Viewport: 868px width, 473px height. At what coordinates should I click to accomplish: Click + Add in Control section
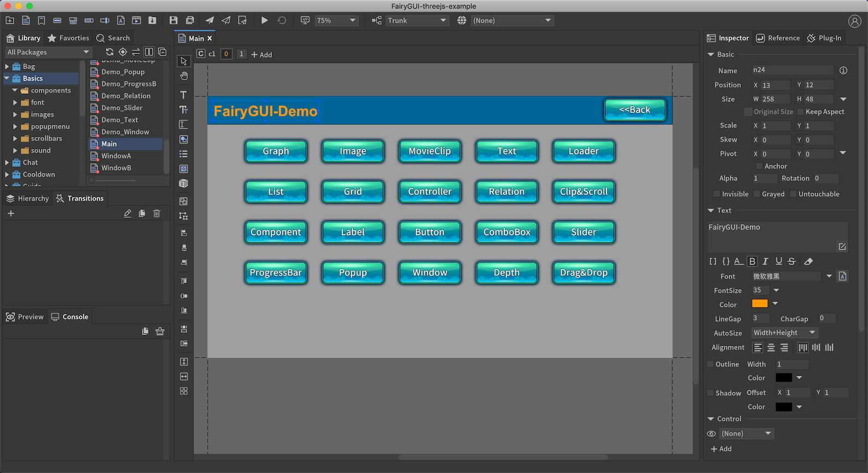pos(721,449)
